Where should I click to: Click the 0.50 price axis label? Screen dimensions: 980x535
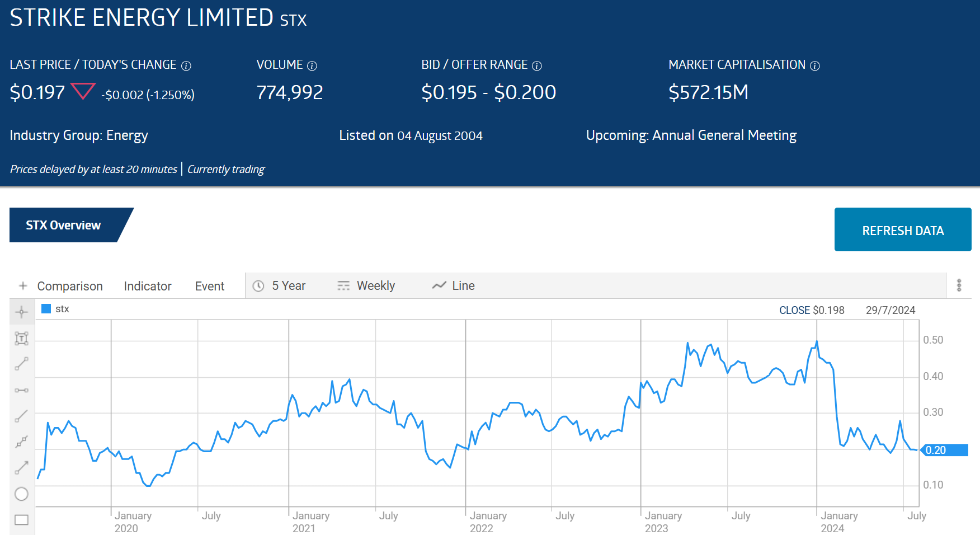tap(933, 340)
